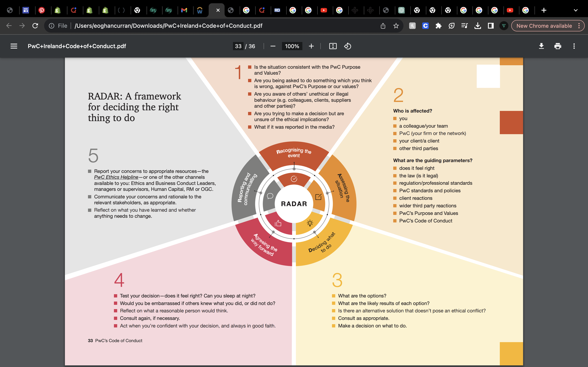Print the PDF document

point(558,46)
